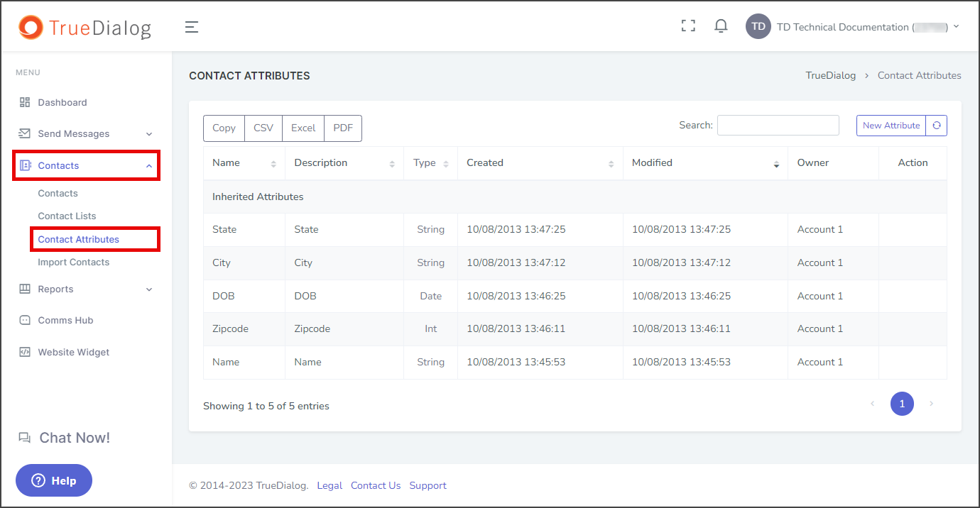
Task: Sort table by Type column
Action: tap(431, 163)
